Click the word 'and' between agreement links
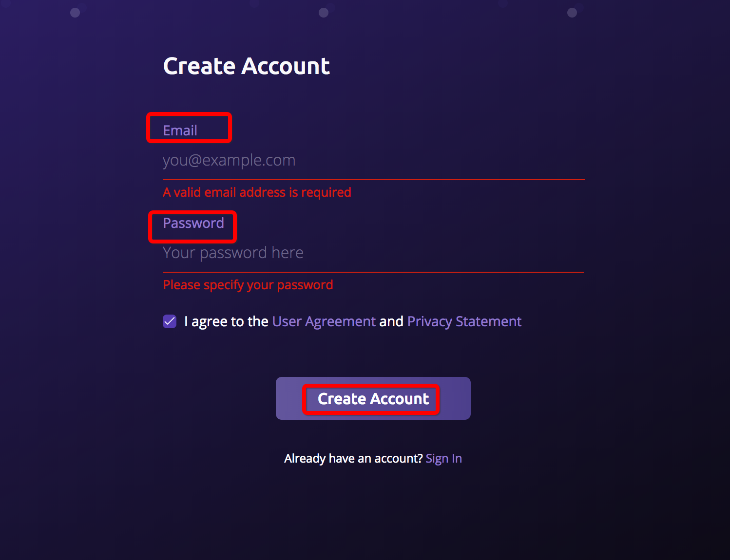The height and width of the screenshot is (560, 730). pyautogui.click(x=391, y=321)
